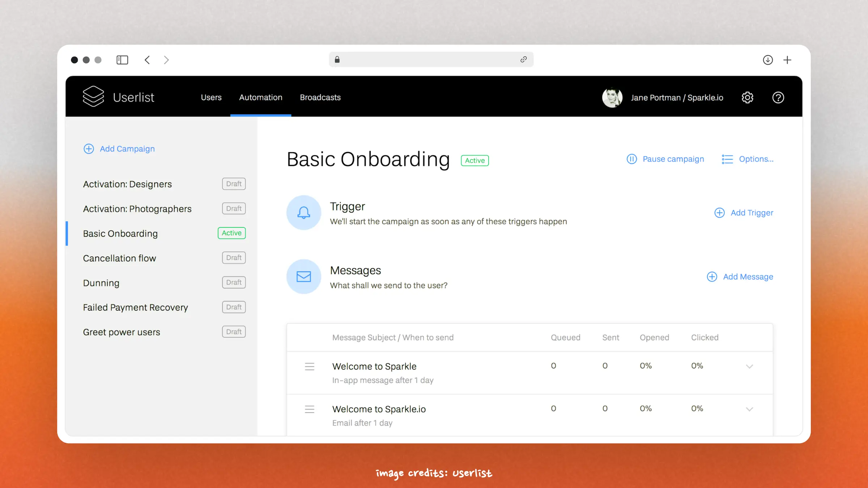
Task: Click the Options list icon
Action: tap(727, 159)
